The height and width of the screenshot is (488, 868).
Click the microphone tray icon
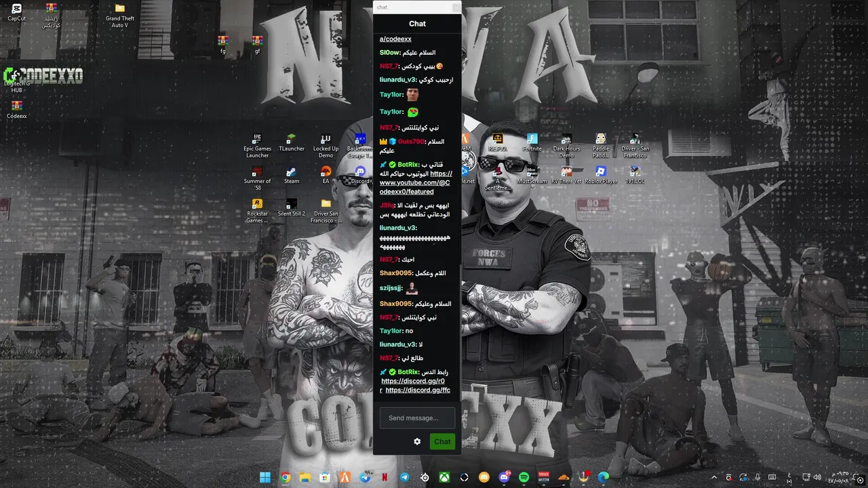click(757, 477)
